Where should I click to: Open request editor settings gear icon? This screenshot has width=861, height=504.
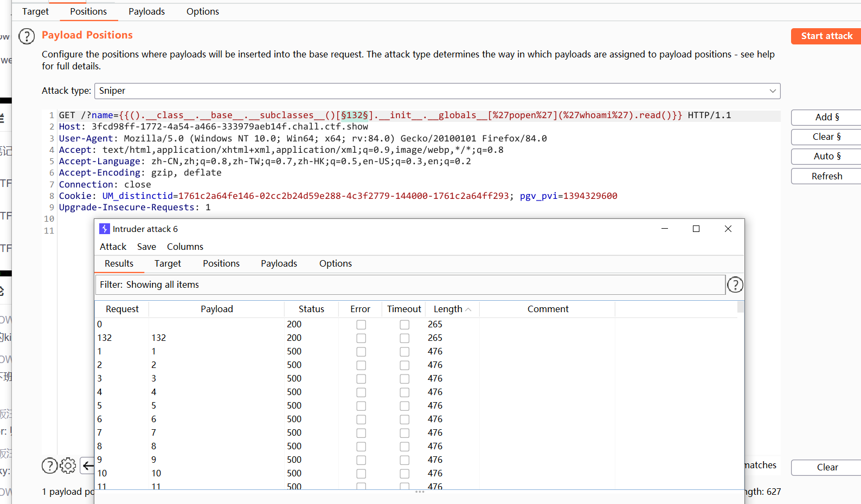[x=68, y=466]
